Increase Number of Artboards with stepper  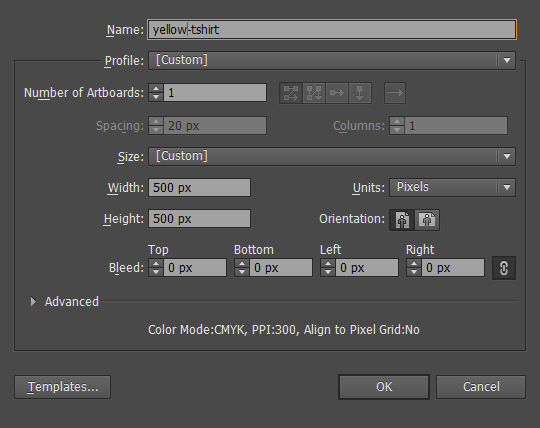pos(156,88)
